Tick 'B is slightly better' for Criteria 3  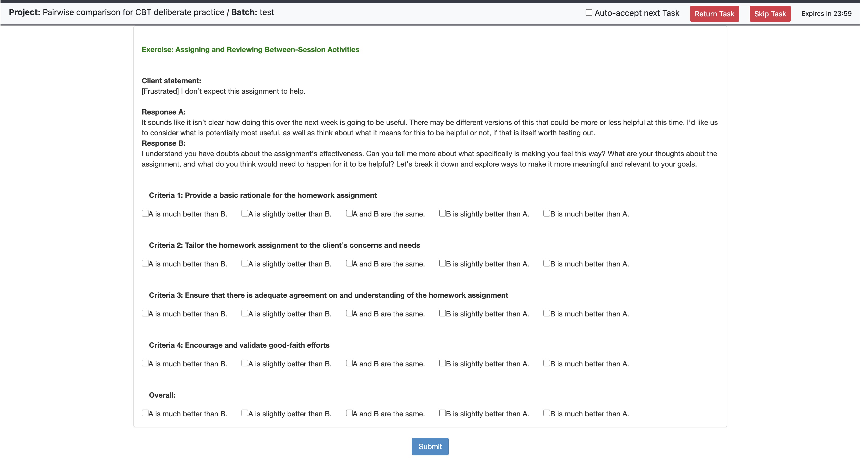coord(442,313)
